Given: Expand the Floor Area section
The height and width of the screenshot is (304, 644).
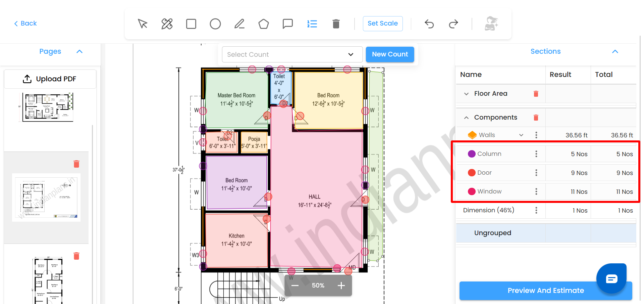Looking at the screenshot, I should point(466,94).
